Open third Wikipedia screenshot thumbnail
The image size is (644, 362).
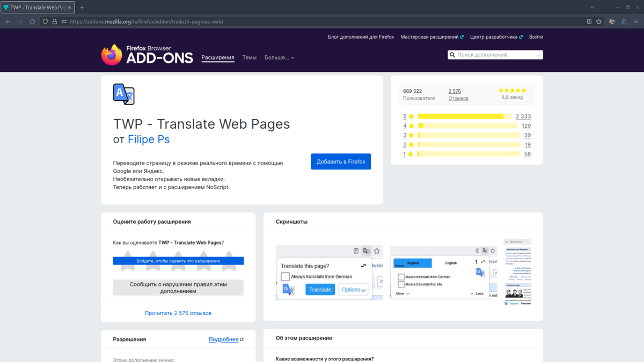pos(517,272)
